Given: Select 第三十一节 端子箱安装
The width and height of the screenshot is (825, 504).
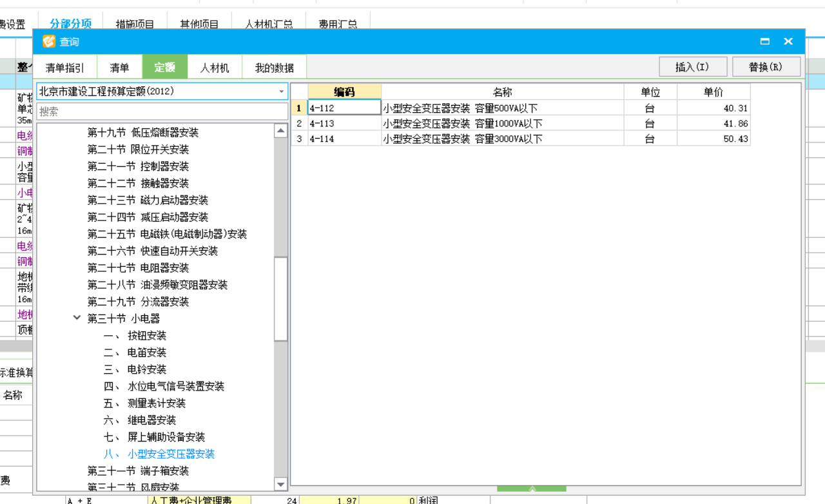Looking at the screenshot, I should click(x=139, y=470).
